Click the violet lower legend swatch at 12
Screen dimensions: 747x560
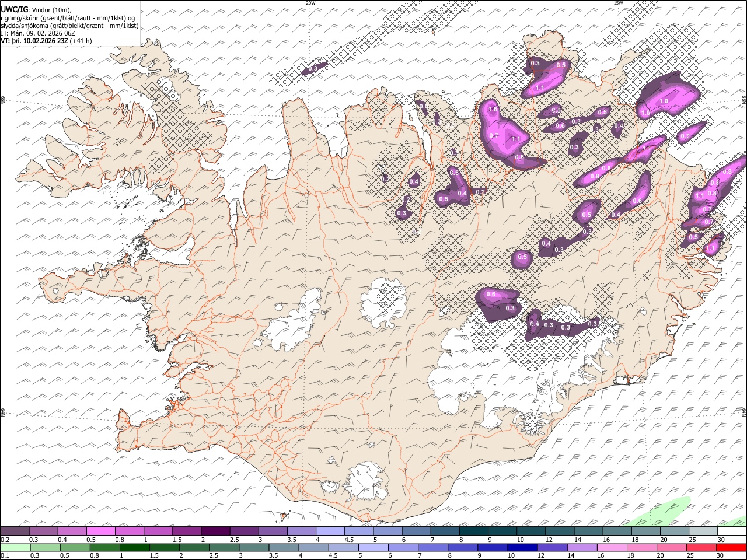coord(551,547)
